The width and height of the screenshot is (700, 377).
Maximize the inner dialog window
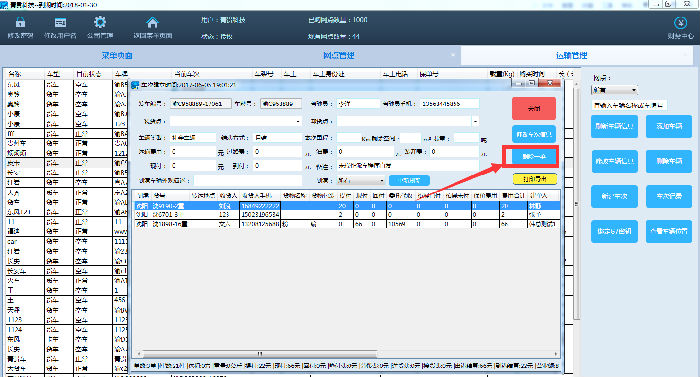pyautogui.click(x=531, y=84)
